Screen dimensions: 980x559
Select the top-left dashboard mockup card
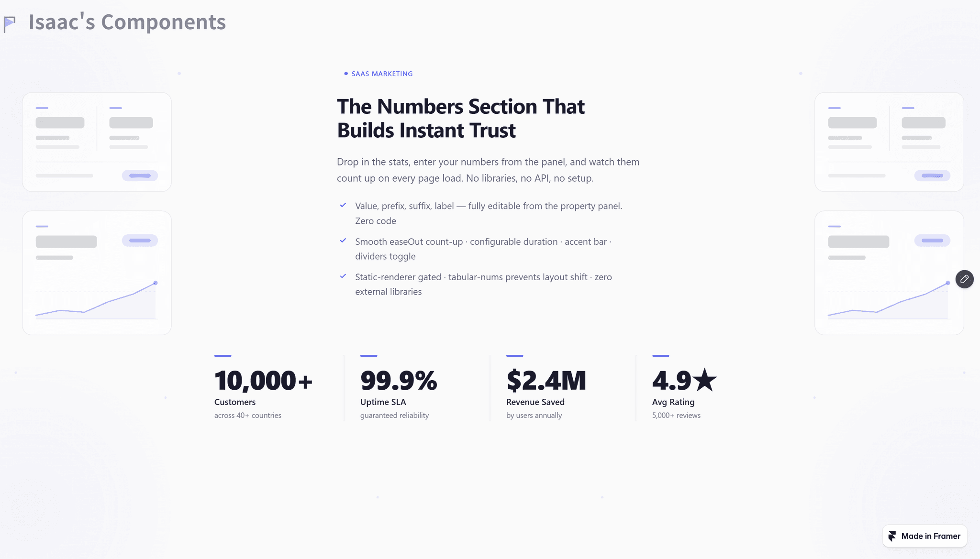(97, 142)
